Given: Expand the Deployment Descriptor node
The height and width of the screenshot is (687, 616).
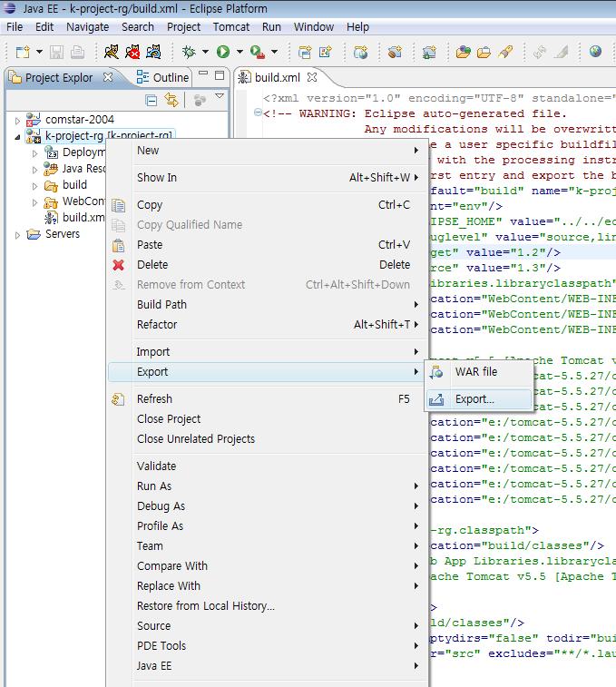Looking at the screenshot, I should click(35, 153).
